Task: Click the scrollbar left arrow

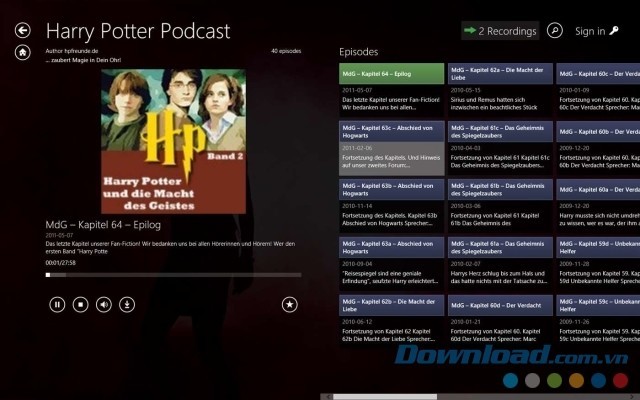Action: coord(327,397)
